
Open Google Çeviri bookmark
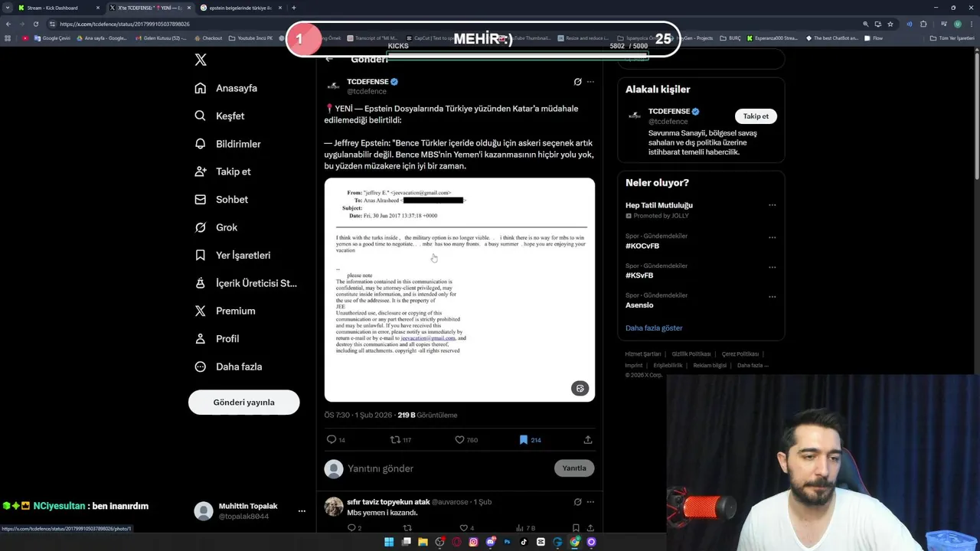(x=52, y=37)
